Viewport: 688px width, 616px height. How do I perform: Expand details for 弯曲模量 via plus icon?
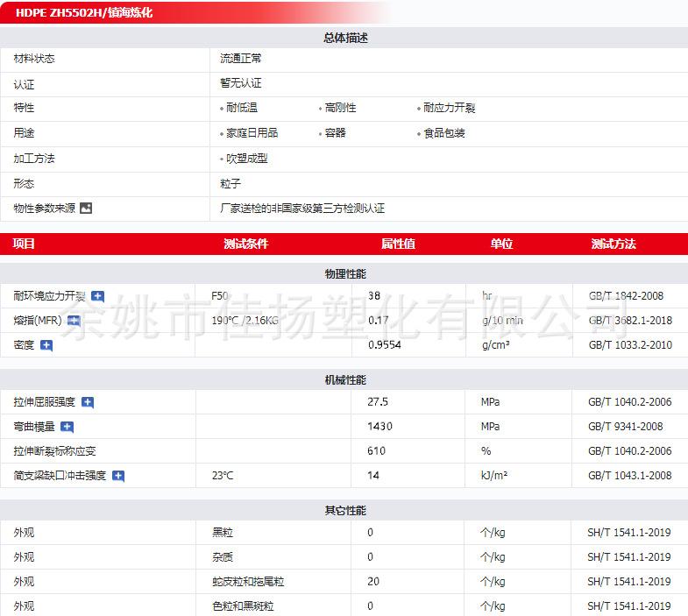coord(67,427)
